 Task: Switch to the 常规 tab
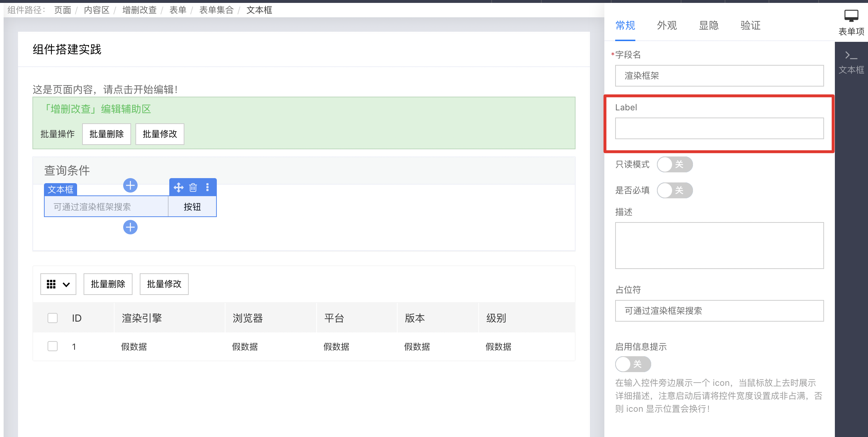625,25
